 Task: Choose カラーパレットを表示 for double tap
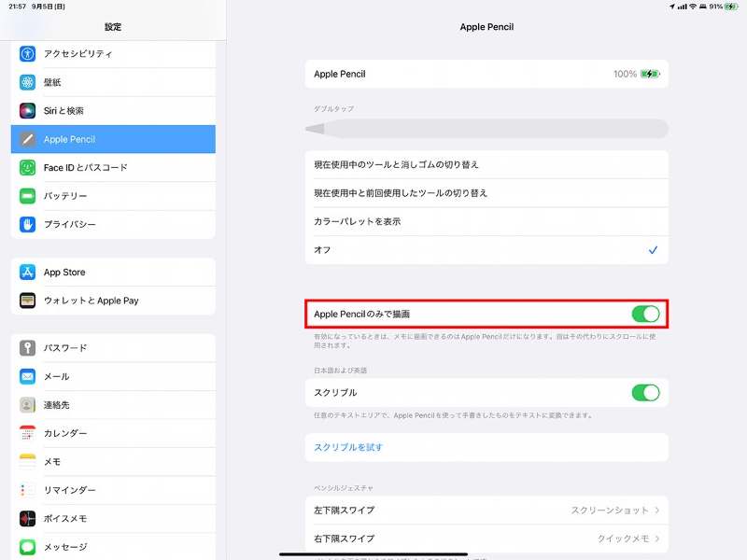tap(486, 221)
